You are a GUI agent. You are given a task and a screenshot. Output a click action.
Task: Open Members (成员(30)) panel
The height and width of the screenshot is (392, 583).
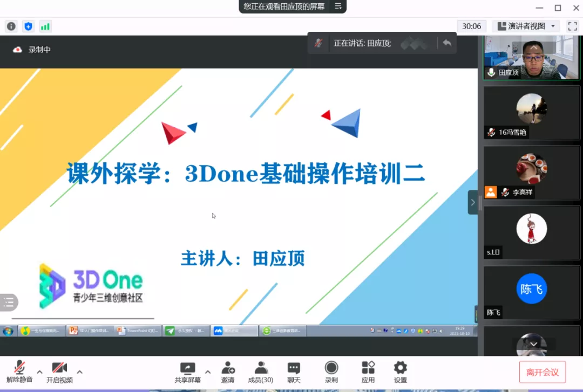point(261,372)
